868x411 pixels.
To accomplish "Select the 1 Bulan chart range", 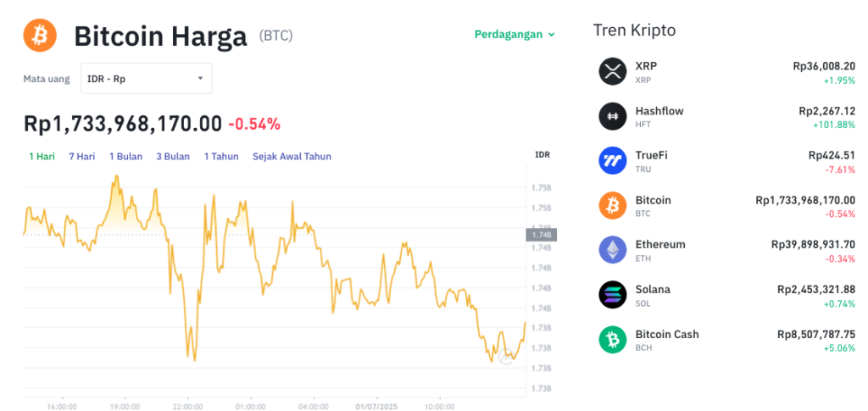I will [125, 157].
